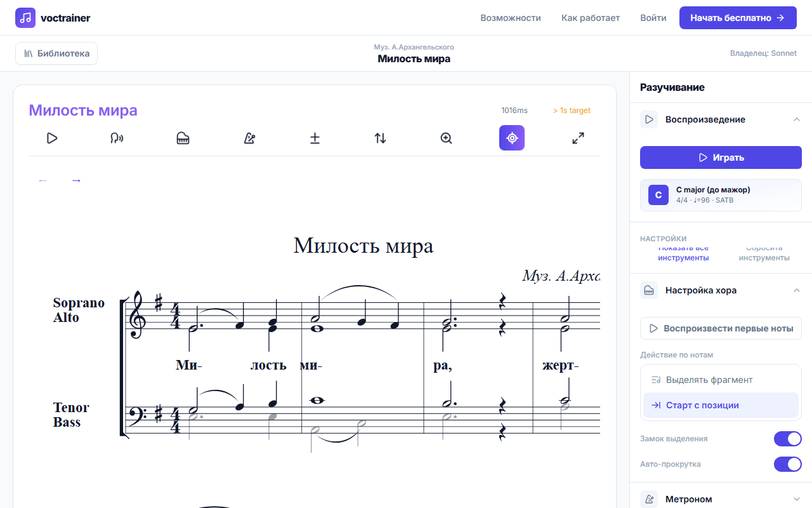Go to next page with right arrow
This screenshot has height=508, width=812.
tap(76, 180)
